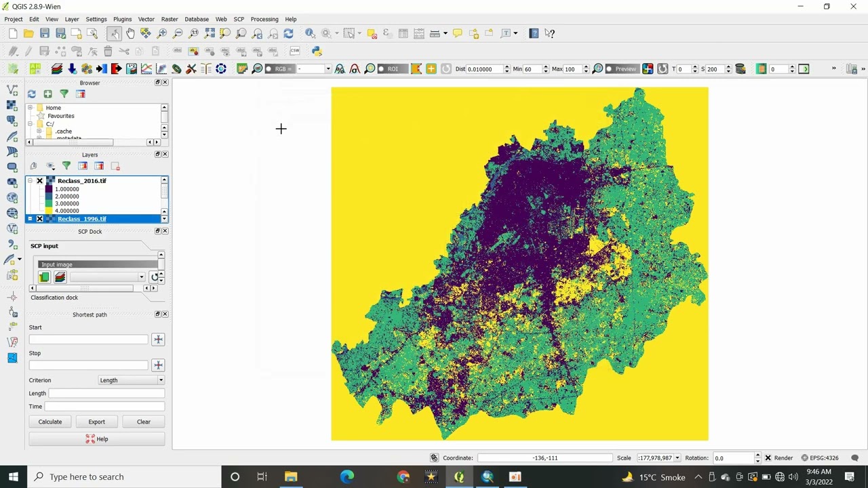Viewport: 868px width, 488px height.
Task: Collapse the Reclass_2016.tif layer tree
Action: 30,181
